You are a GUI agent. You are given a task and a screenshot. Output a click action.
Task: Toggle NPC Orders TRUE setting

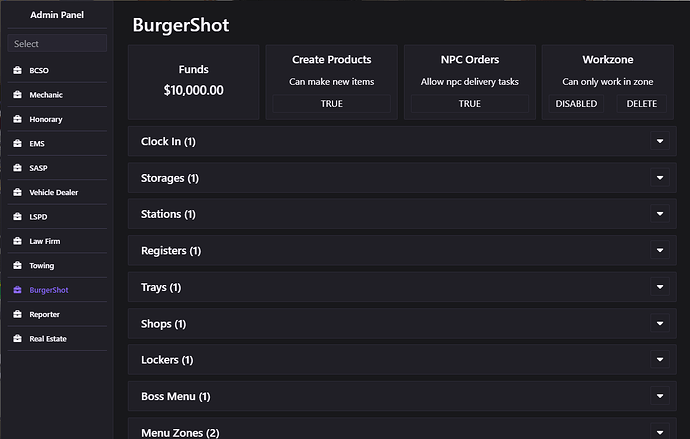click(x=469, y=104)
